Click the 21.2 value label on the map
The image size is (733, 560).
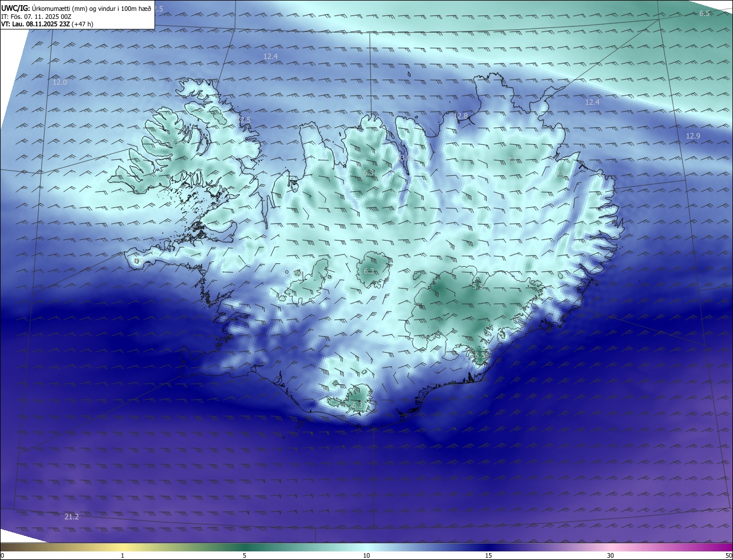click(x=72, y=517)
